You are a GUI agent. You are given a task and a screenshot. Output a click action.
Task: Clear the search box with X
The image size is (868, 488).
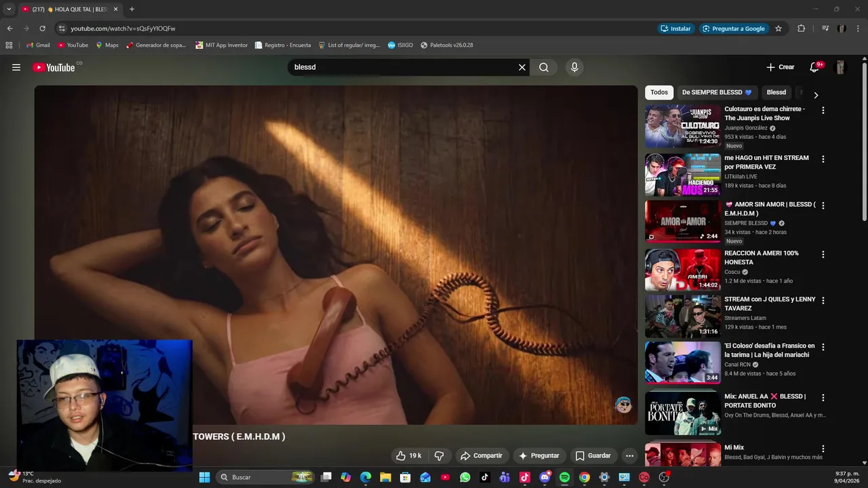click(x=522, y=67)
